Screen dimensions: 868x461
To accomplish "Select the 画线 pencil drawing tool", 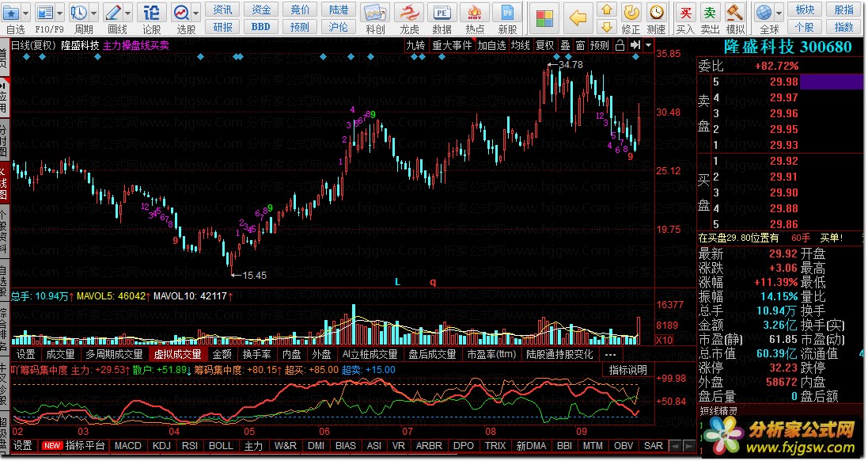I will (x=113, y=12).
